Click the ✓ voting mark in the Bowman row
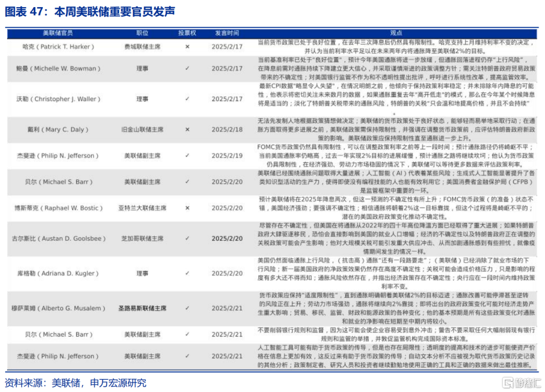Screen dimensions: 545x392 tap(187, 69)
